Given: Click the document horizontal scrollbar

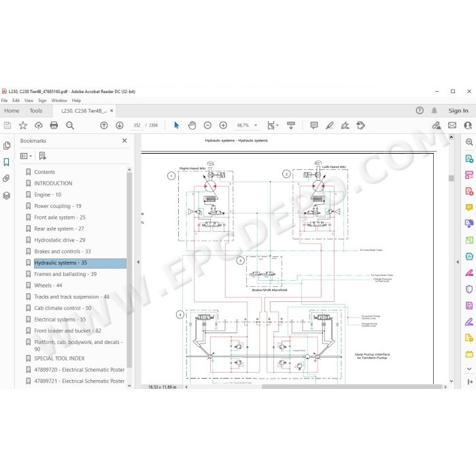Looking at the screenshot, I should (x=352, y=387).
